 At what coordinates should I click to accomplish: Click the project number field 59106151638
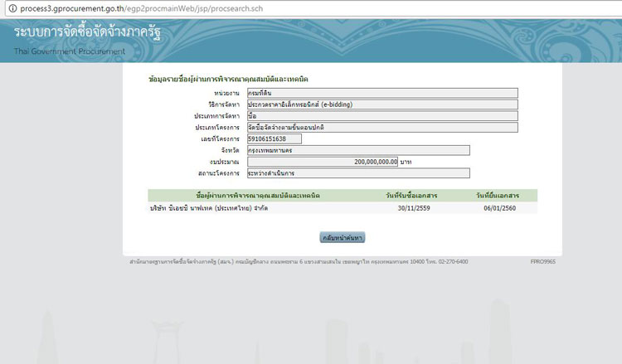[274, 139]
